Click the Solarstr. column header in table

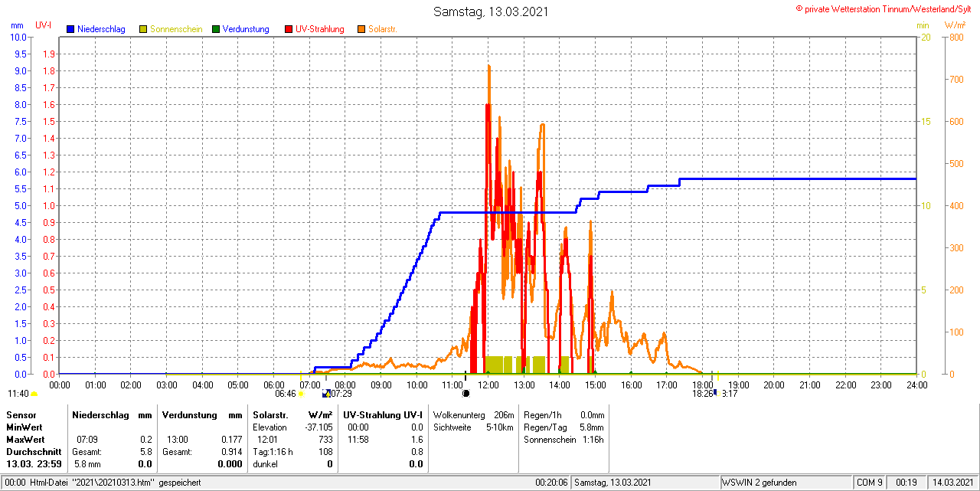[x=269, y=414]
